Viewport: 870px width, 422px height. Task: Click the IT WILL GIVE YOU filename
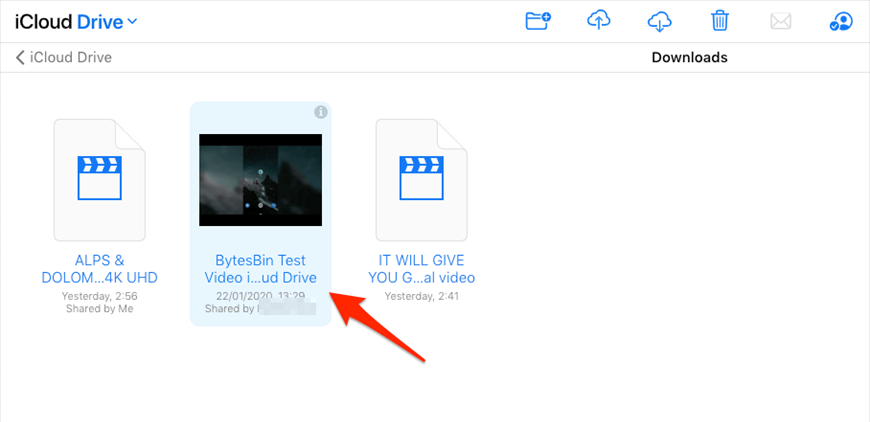pyautogui.click(x=421, y=269)
